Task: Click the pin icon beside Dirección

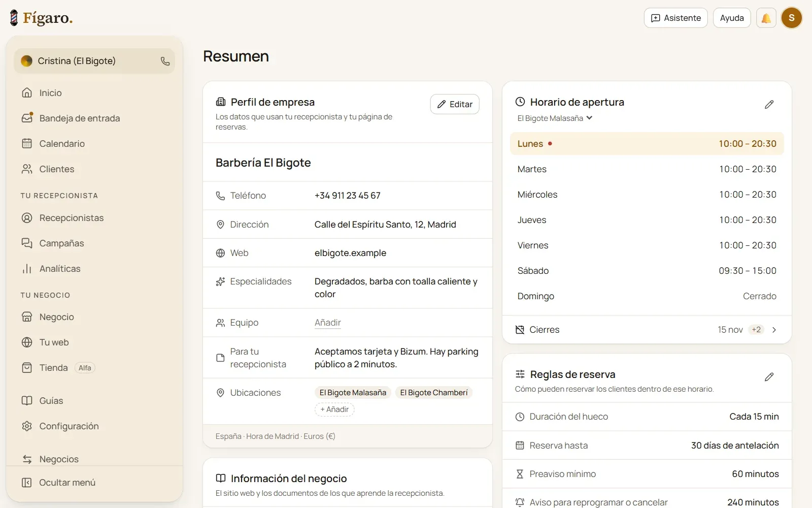Action: coord(220,225)
